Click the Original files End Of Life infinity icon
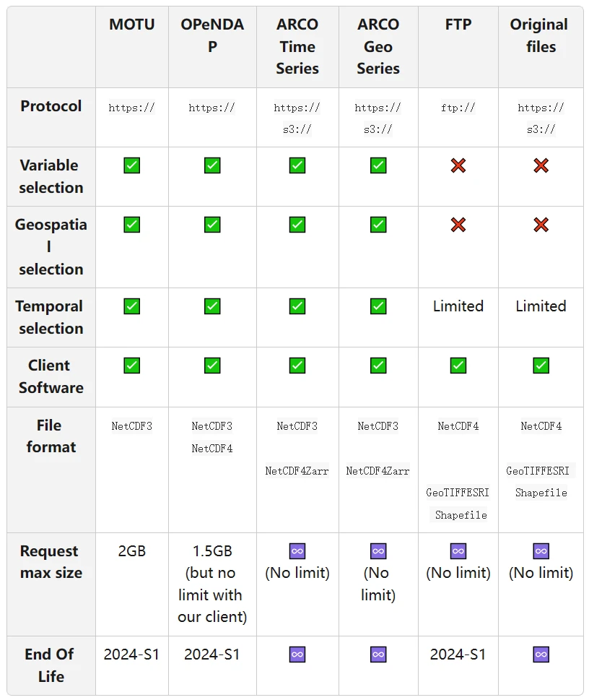Image resolution: width=589 pixels, height=700 pixels. coord(541,654)
